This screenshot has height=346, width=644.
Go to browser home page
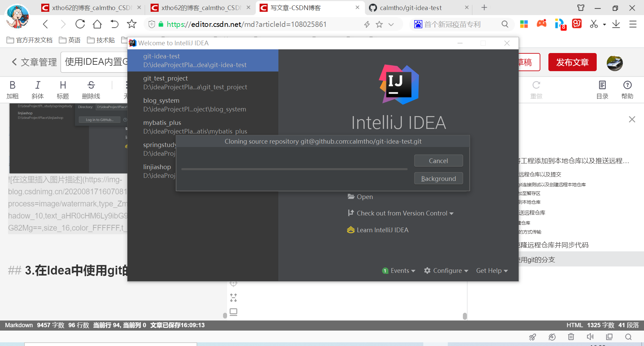(97, 24)
